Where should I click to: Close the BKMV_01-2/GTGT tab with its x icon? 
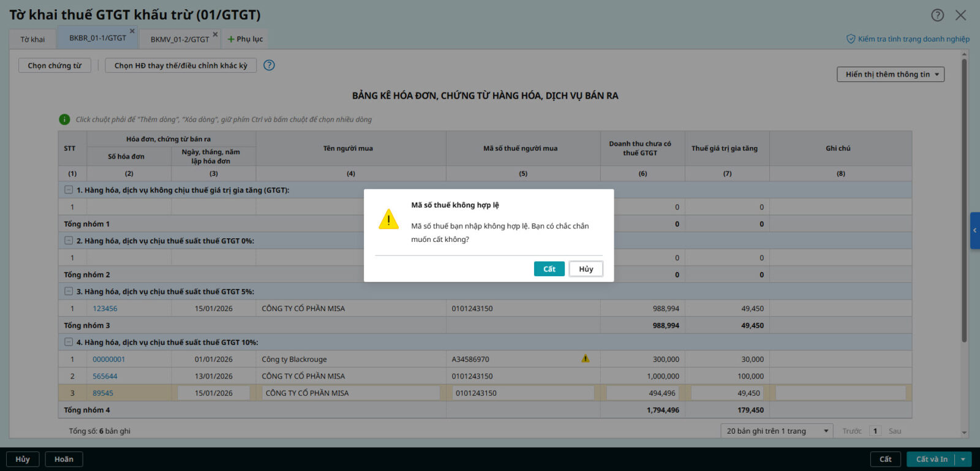[215, 34]
